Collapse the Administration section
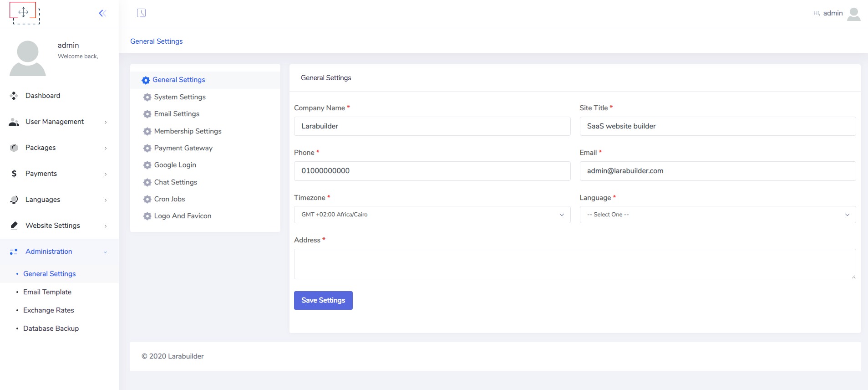The width and height of the screenshot is (868, 390). pos(105,252)
